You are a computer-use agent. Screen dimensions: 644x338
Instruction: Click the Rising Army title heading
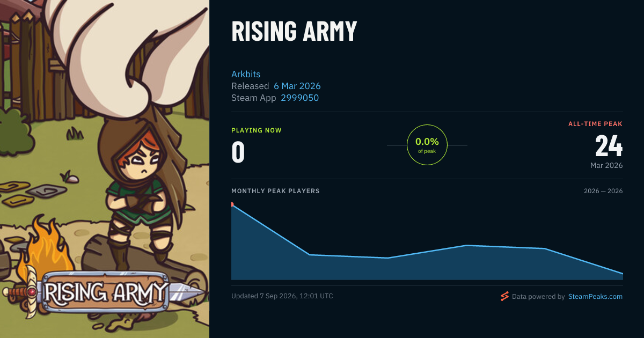pos(294,32)
